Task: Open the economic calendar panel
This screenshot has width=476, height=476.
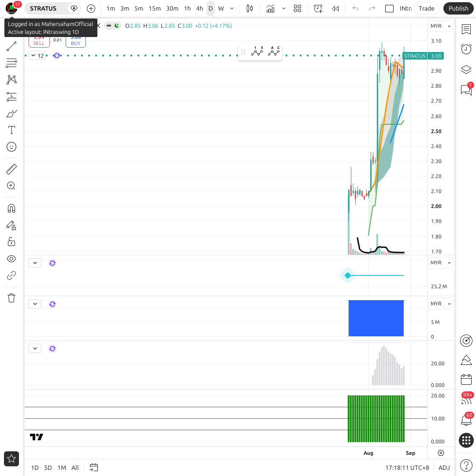Action: (466, 380)
